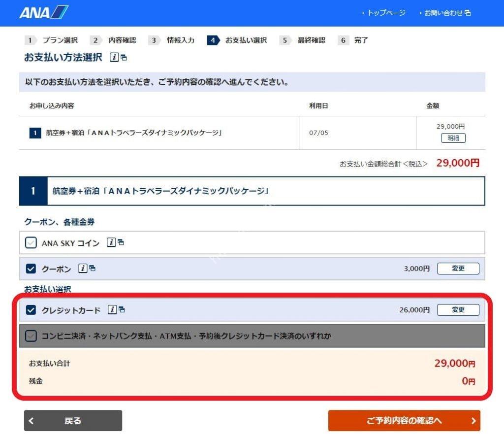Click info icon beside クレジットカード
Image resolution: width=504 pixels, height=440 pixels.
coord(112,309)
